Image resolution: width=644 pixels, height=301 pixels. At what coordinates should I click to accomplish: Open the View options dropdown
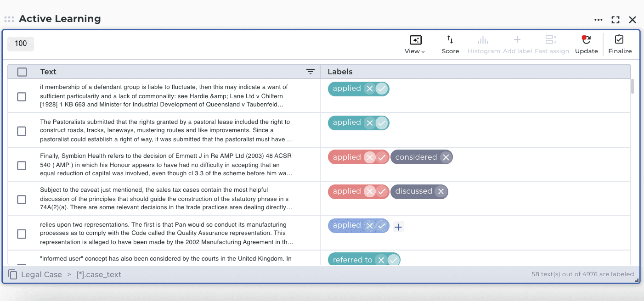[414, 44]
